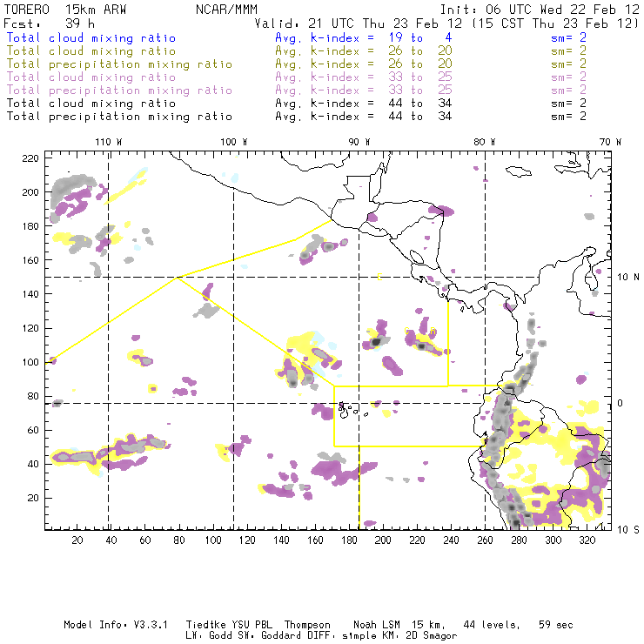
Task: Click the '40' value on the horizontal axis
Action: click(x=111, y=540)
